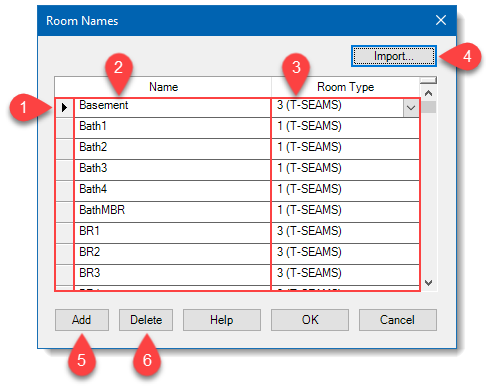Click the scrollbar up arrow
Screen dimensions: 488x388
(x=428, y=93)
